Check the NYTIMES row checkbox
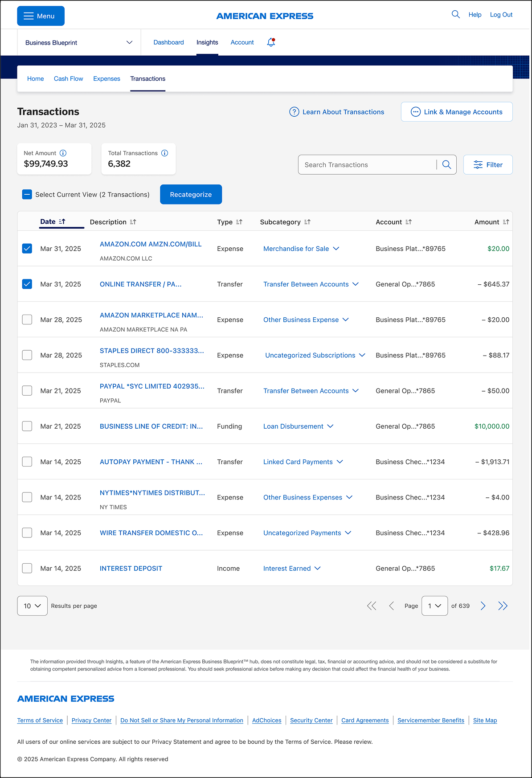Screen dimensions: 532x778 [x=27, y=497]
